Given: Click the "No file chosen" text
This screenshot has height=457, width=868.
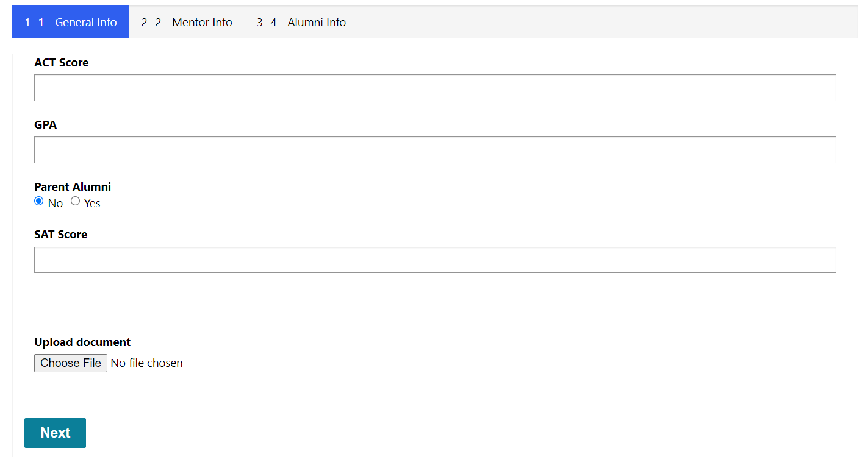Looking at the screenshot, I should [147, 363].
